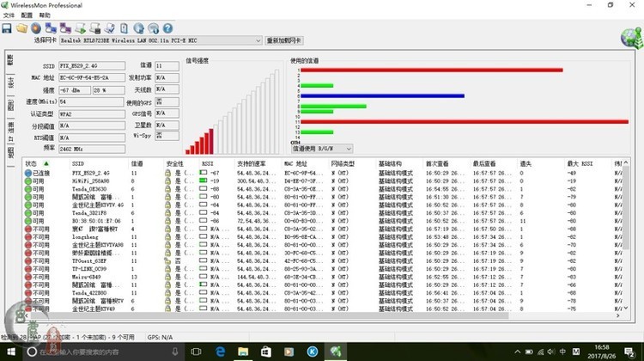Open the Windows Start button
Screen dimensions: 644x361
[x=10, y=352]
